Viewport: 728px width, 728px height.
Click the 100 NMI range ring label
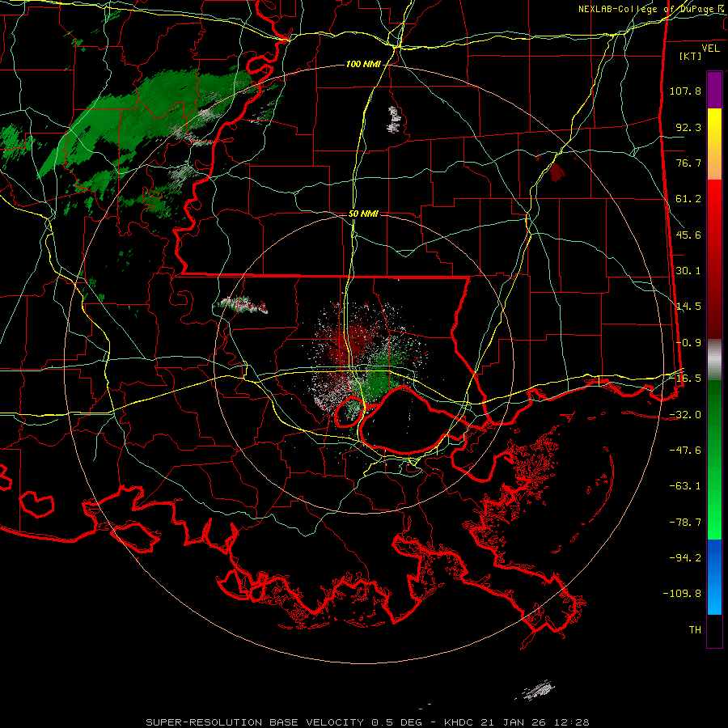(363, 64)
